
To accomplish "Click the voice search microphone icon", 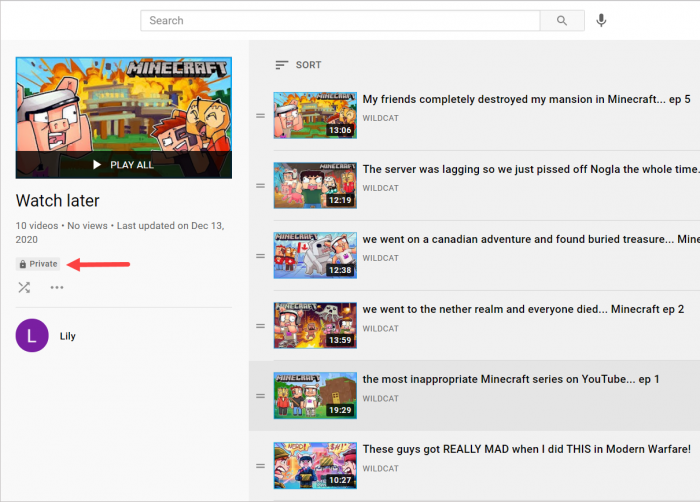I will point(601,20).
